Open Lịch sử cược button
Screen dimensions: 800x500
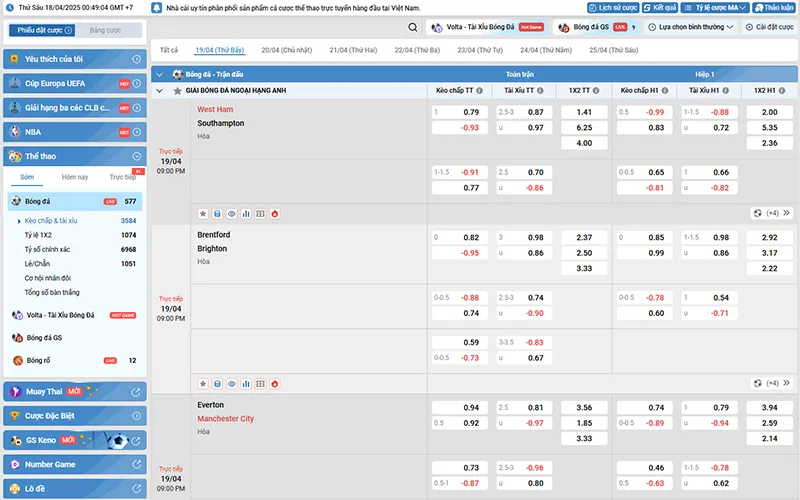[x=613, y=8]
